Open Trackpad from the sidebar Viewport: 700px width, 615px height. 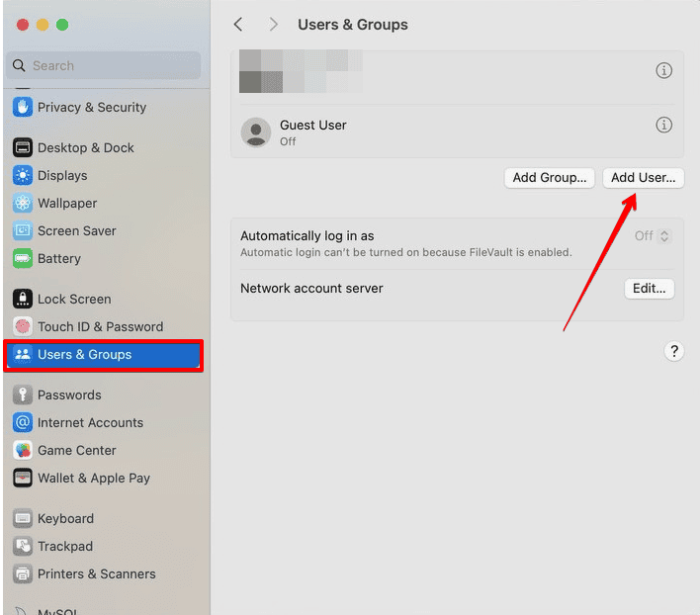[x=65, y=546]
